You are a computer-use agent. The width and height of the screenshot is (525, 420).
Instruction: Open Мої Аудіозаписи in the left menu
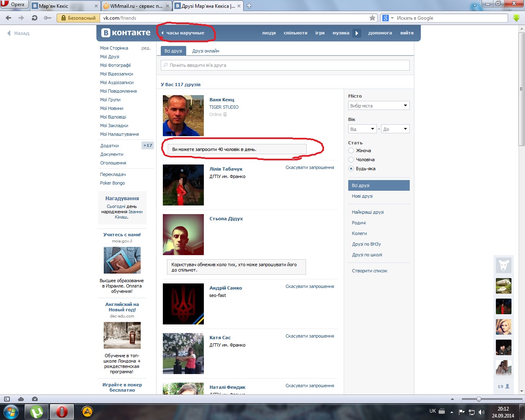coord(117,82)
